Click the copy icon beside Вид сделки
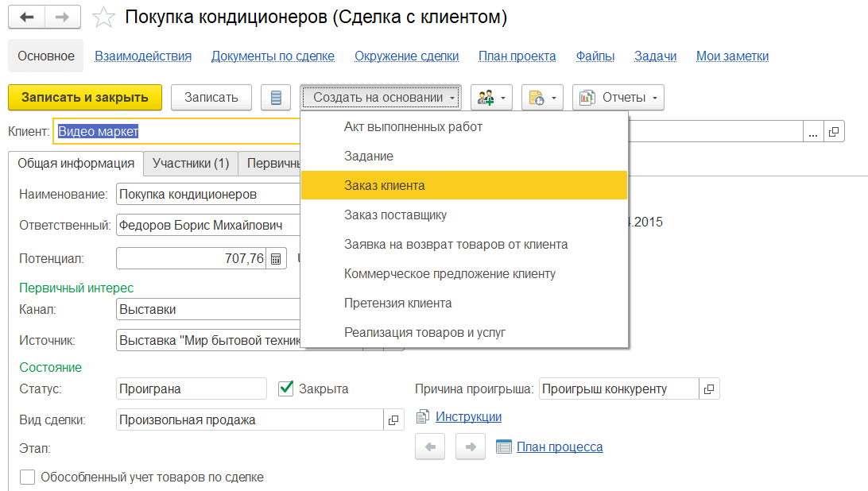This screenshot has height=491, width=868. (393, 419)
